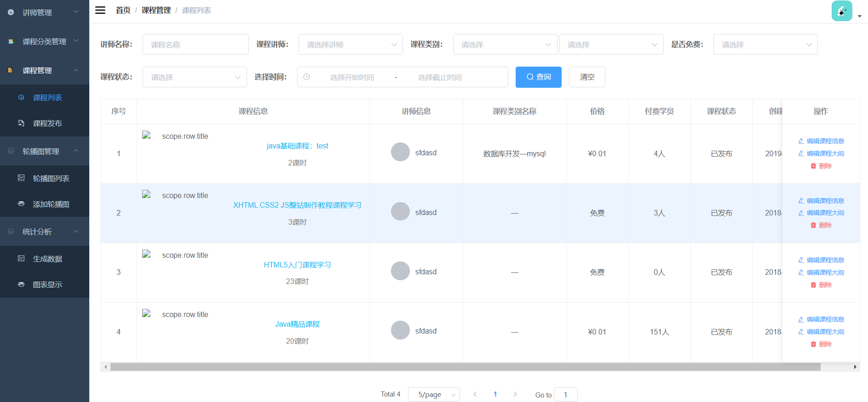Click 编辑课程信息 for the HTML5入门 row
Image resolution: width=868 pixels, height=402 pixels.
[821, 260]
